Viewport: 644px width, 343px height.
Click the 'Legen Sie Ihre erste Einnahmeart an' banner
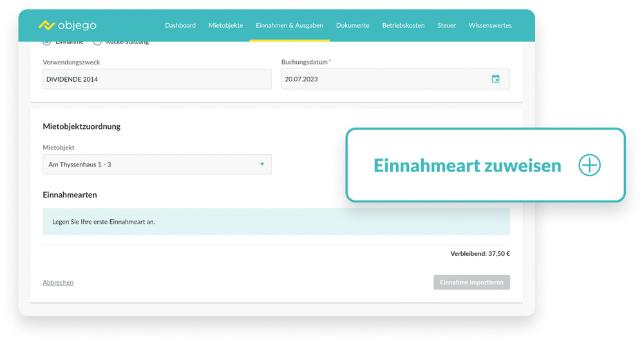coord(276,222)
